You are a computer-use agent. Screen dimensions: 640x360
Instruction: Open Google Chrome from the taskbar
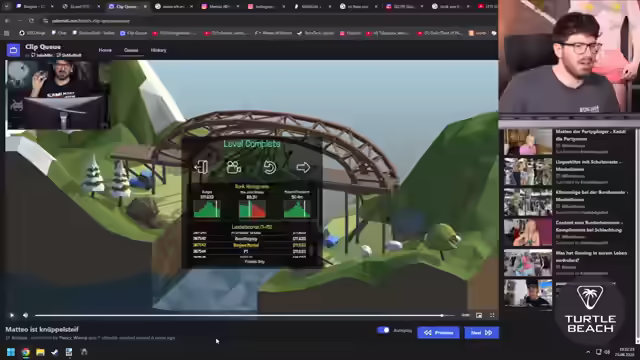(x=26, y=352)
